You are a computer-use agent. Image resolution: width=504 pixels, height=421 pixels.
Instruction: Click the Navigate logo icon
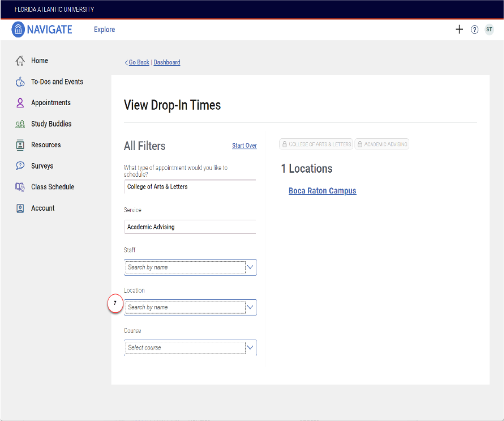[x=18, y=30]
